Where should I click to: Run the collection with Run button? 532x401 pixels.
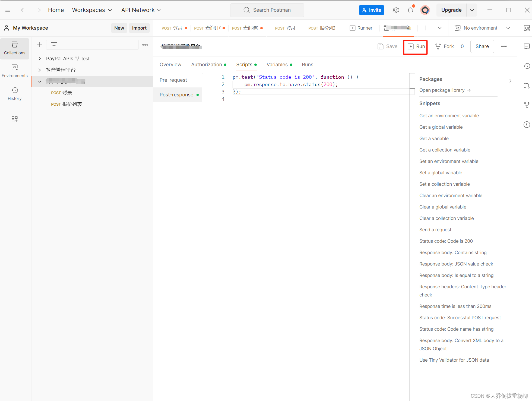click(x=416, y=46)
